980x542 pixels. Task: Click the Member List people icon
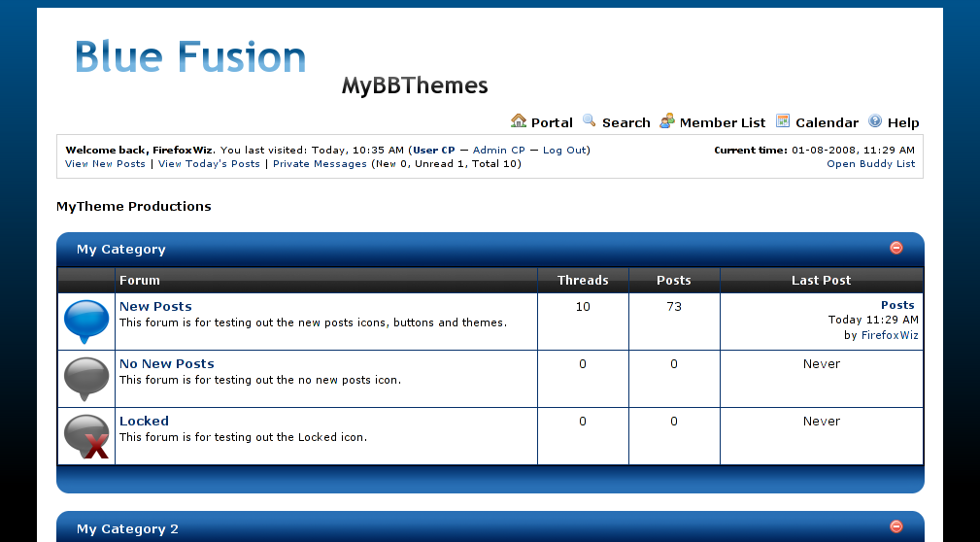coord(667,120)
